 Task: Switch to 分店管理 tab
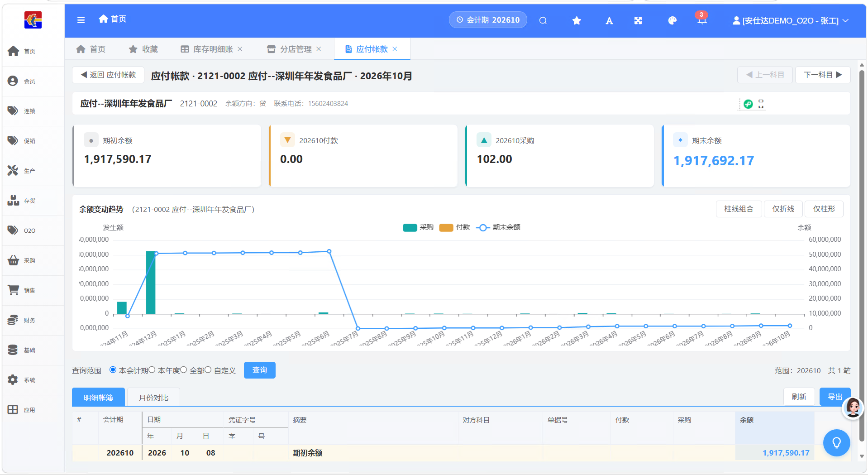(x=295, y=49)
